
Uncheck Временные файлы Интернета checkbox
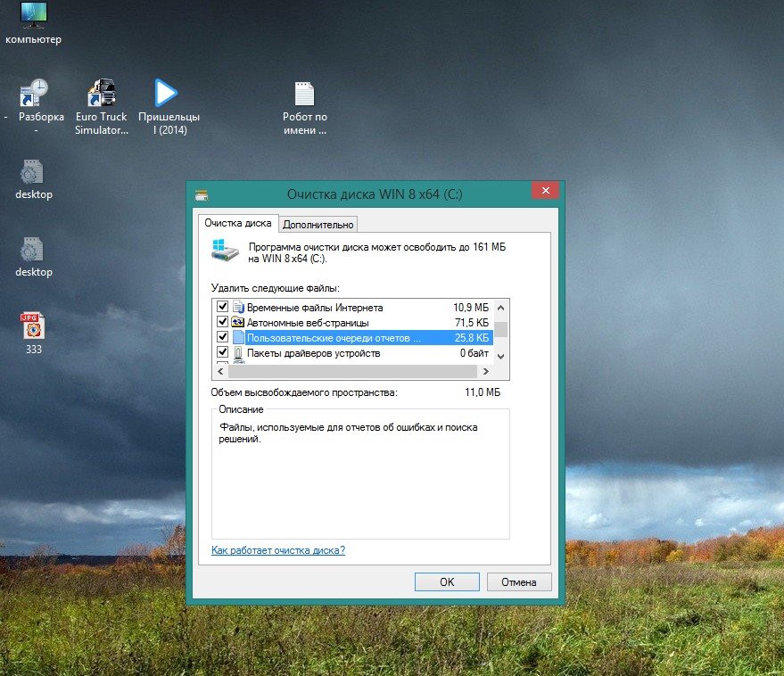tap(223, 307)
